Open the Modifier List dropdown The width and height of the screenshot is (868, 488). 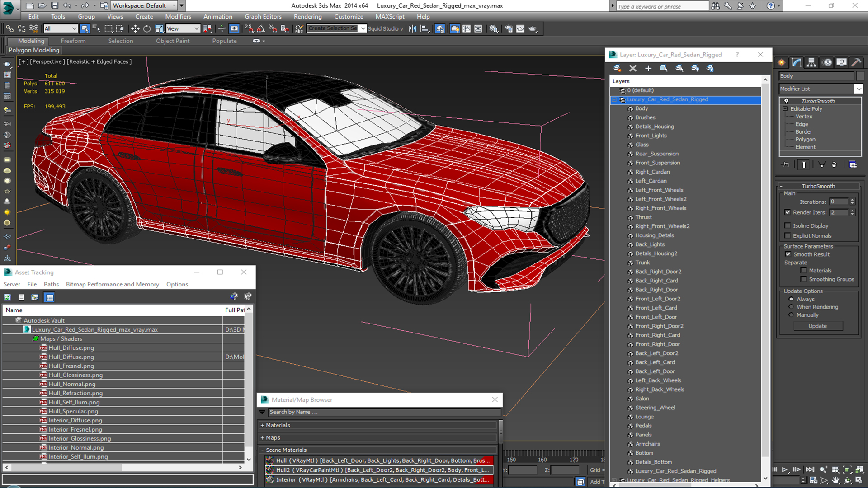[858, 89]
